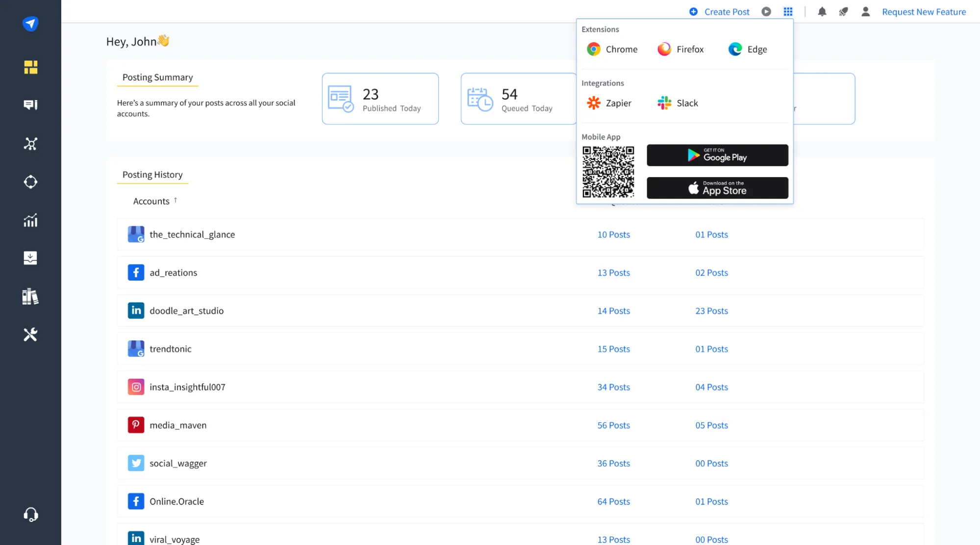The height and width of the screenshot is (545, 980).
Task: Open the notifications bell icon
Action: click(822, 12)
